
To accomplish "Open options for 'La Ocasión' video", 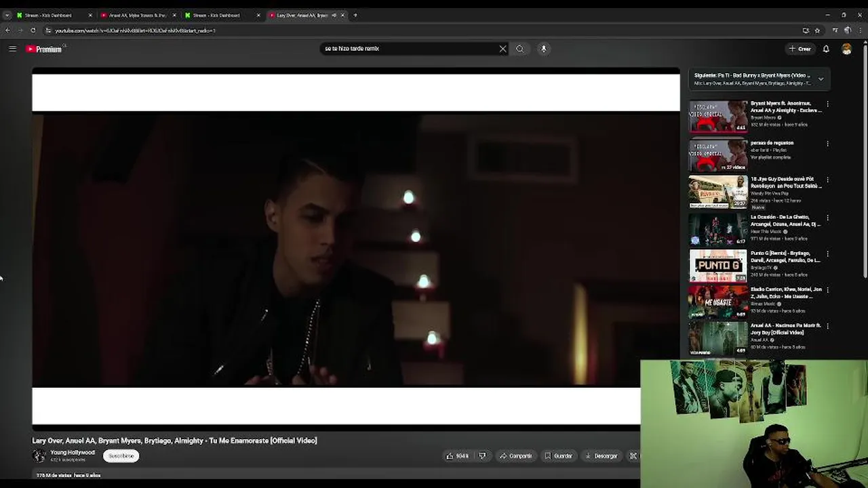I will pos(827,218).
